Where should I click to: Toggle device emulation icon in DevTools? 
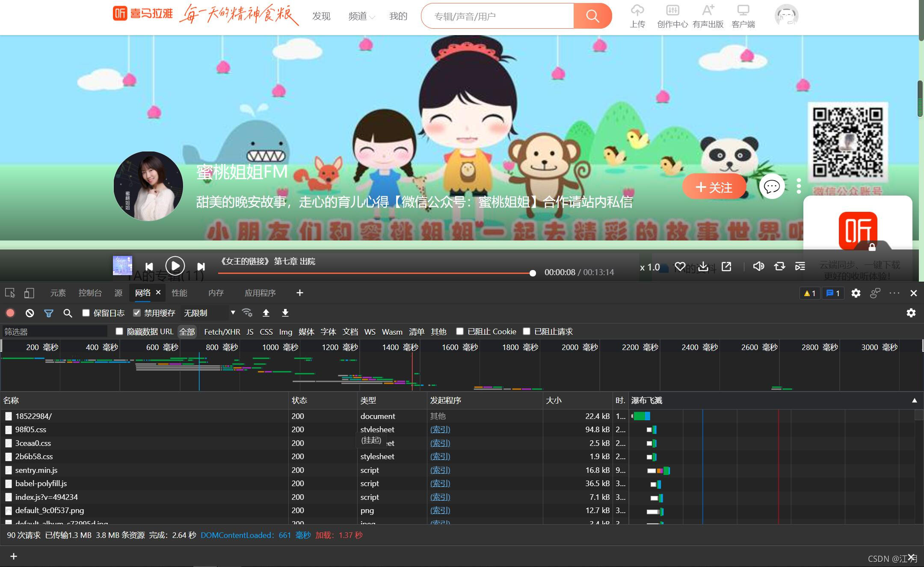29,293
